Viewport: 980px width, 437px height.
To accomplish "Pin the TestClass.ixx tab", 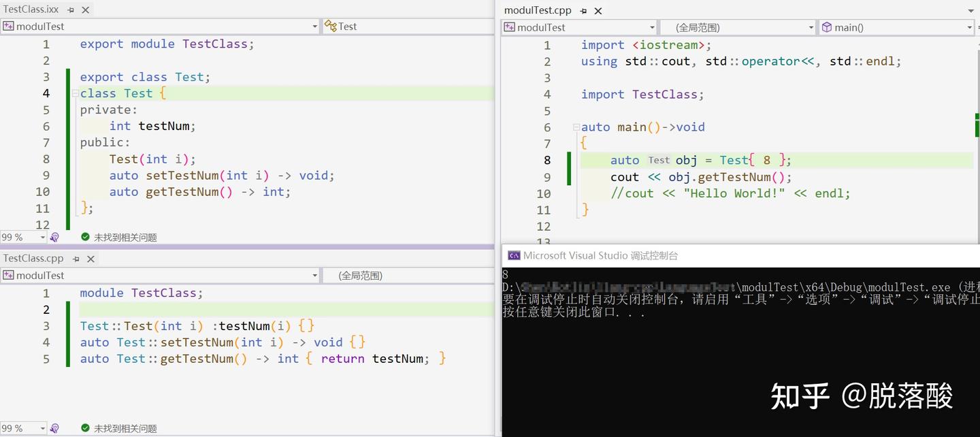I will coord(71,10).
